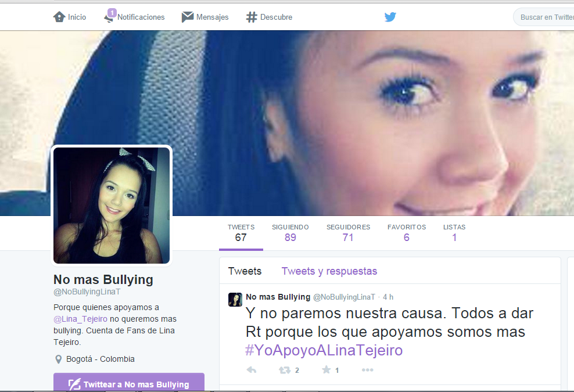Reply to the tweet using the arrow icon
The height and width of the screenshot is (392, 574).
pyautogui.click(x=252, y=370)
